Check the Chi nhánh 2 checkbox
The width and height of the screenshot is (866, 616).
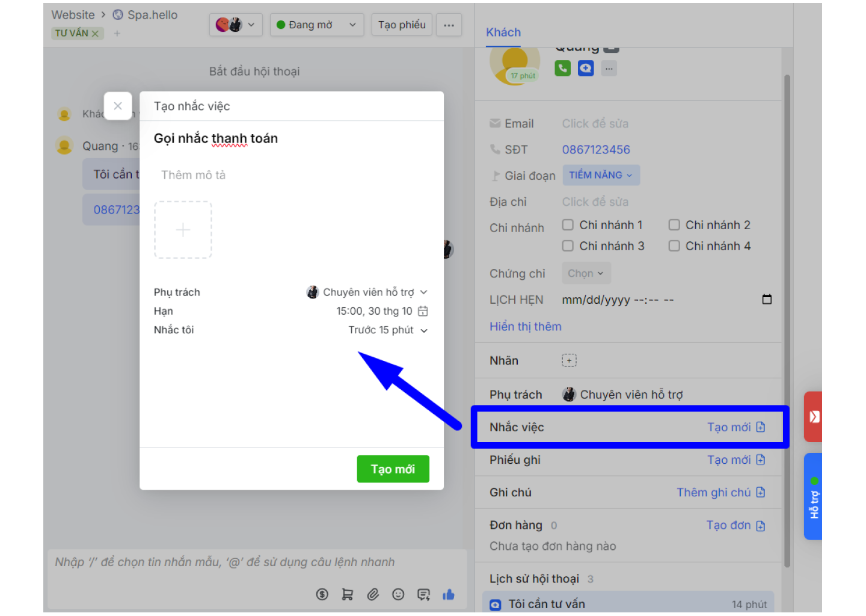(x=674, y=225)
